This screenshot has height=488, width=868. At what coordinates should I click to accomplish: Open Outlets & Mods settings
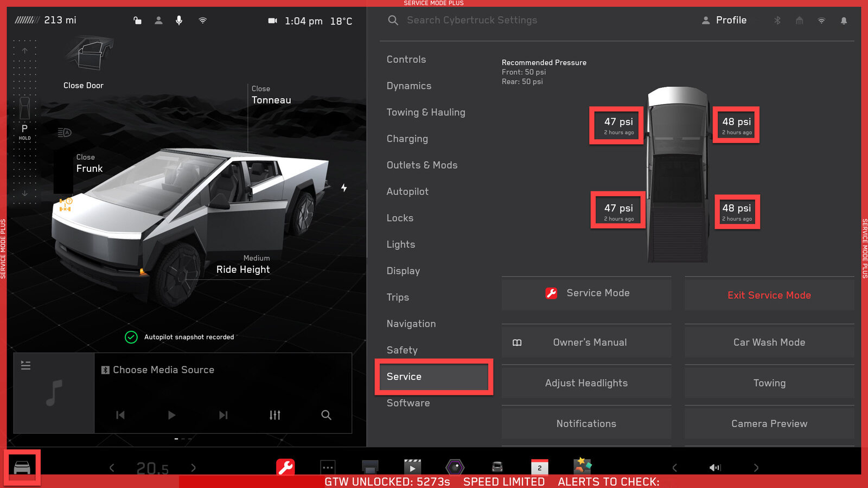tap(422, 165)
